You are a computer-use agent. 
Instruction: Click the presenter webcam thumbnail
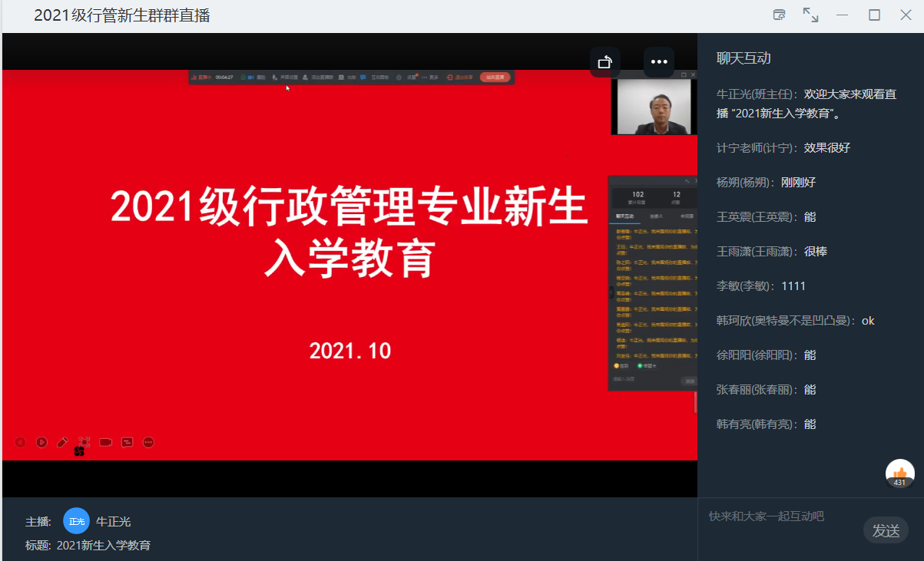(653, 107)
